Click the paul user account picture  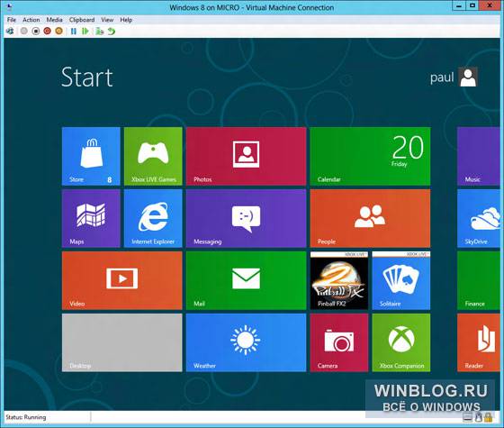[468, 77]
